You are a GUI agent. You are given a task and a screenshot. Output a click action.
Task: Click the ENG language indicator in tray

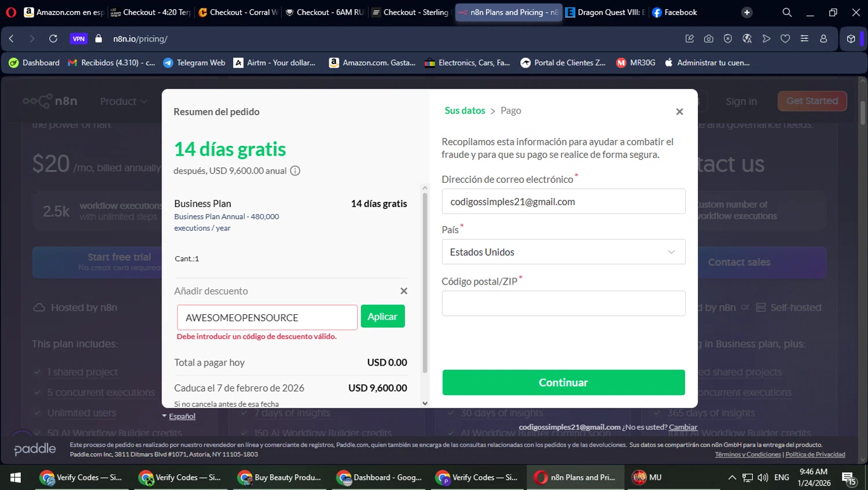tap(782, 477)
